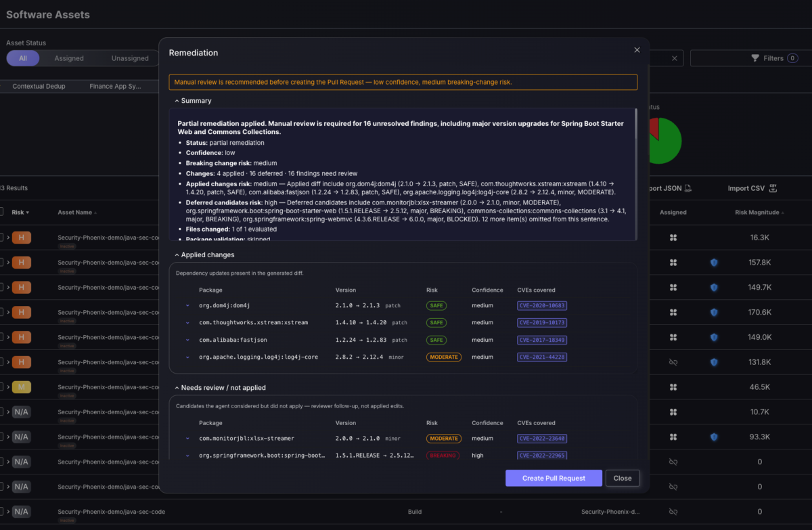Clear the search field with its X icon

(674, 58)
